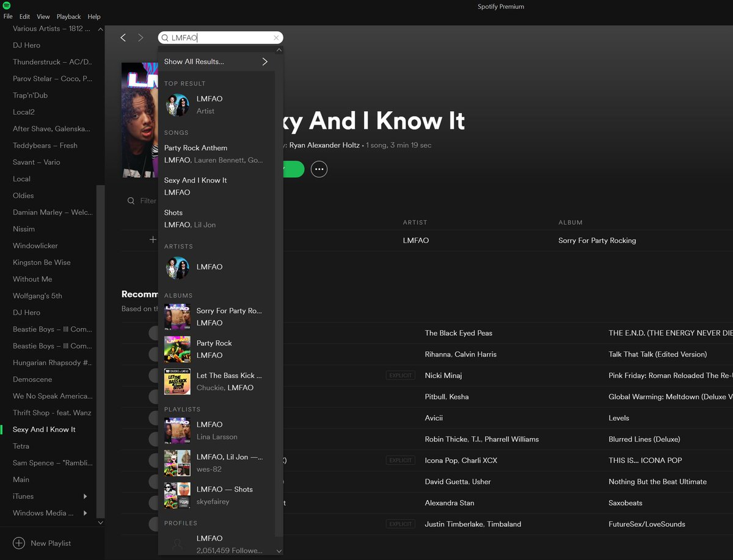733x560 pixels.
Task: Open Show All Results chevron
Action: point(264,62)
